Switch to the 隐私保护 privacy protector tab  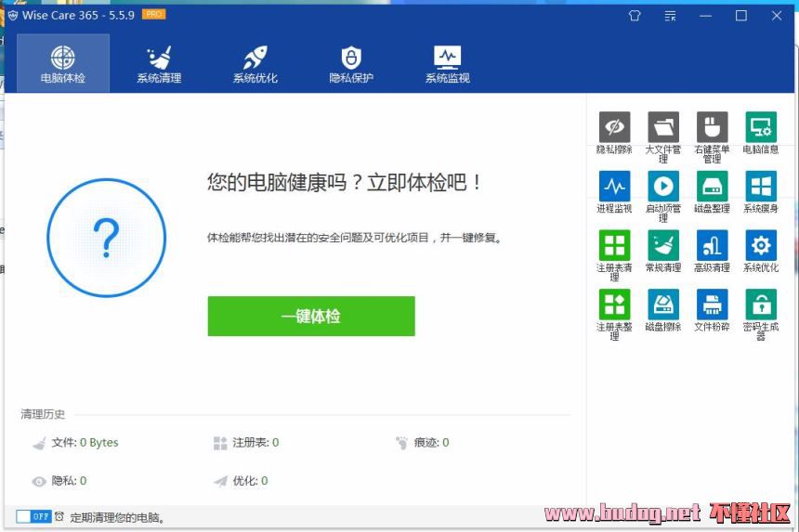[351, 63]
